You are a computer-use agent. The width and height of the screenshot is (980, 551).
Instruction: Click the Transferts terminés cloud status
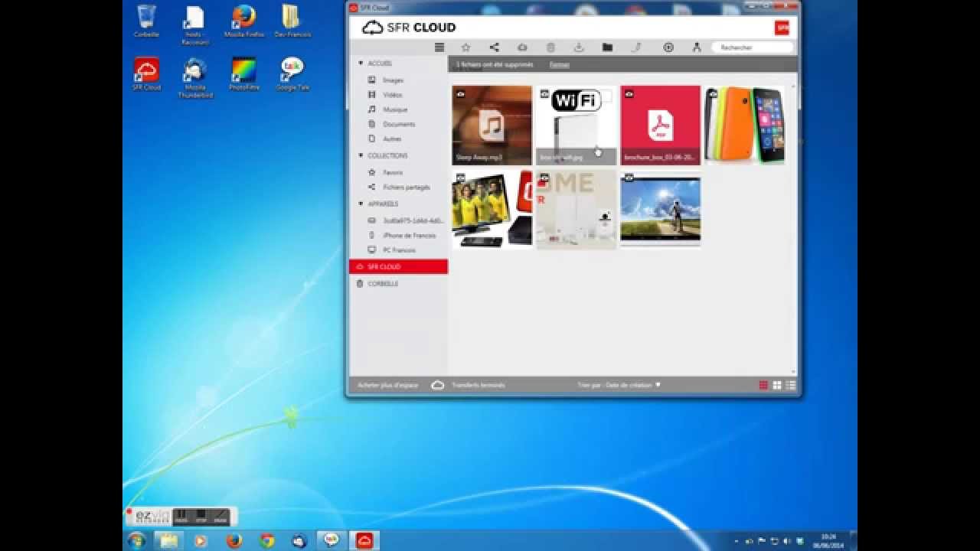pos(469,386)
